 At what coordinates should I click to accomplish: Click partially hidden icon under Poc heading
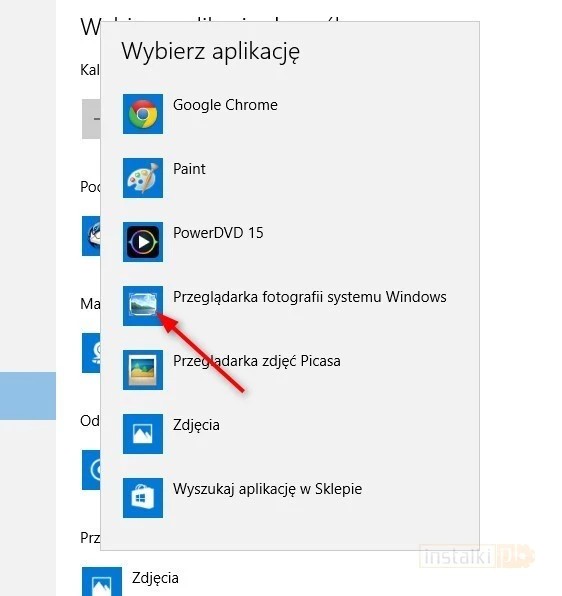[x=91, y=236]
